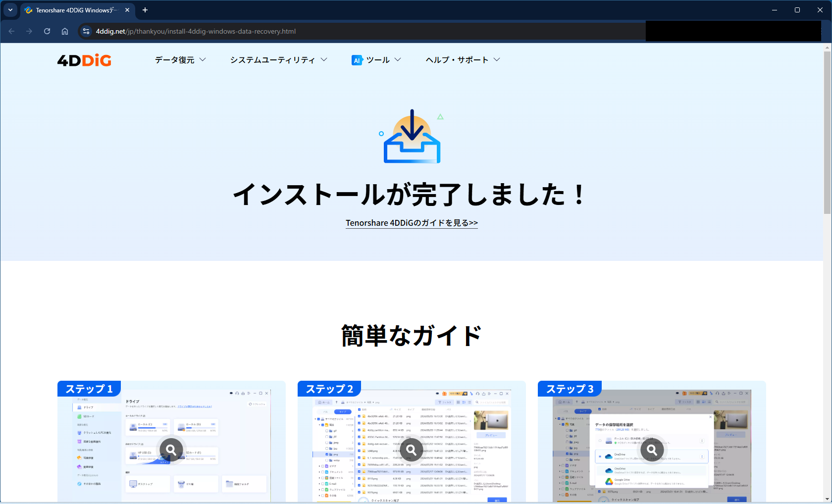Magnify the ステップ 1 screenshot
Screen dimensions: 832x504
[171, 450]
